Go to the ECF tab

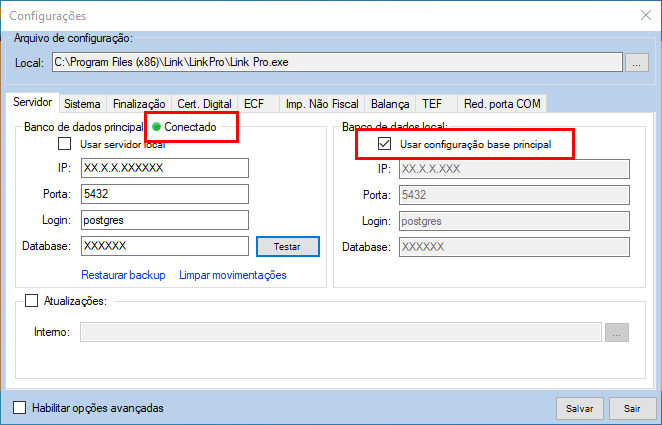pos(254,103)
